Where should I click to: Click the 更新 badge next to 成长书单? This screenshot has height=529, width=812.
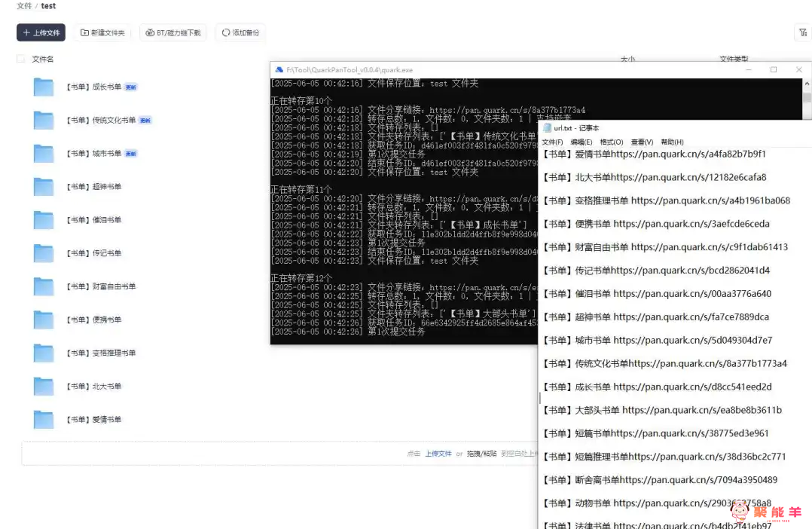click(130, 87)
